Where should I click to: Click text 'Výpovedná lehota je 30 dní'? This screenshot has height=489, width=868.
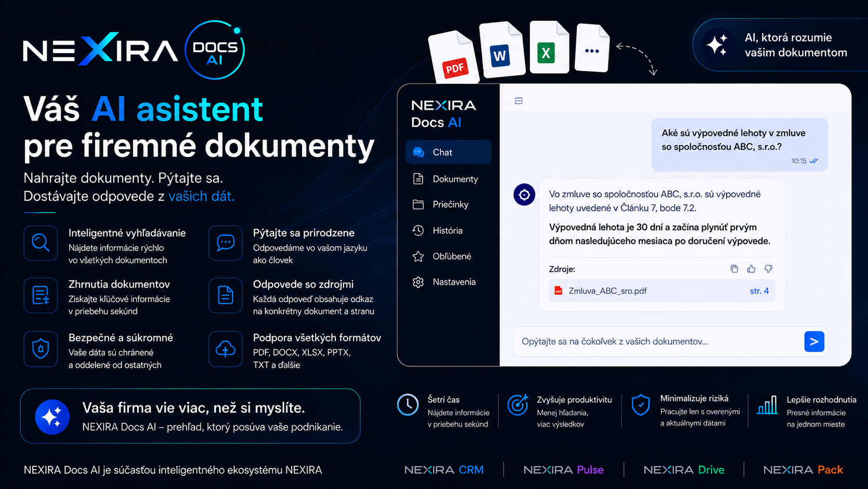pyautogui.click(x=605, y=227)
